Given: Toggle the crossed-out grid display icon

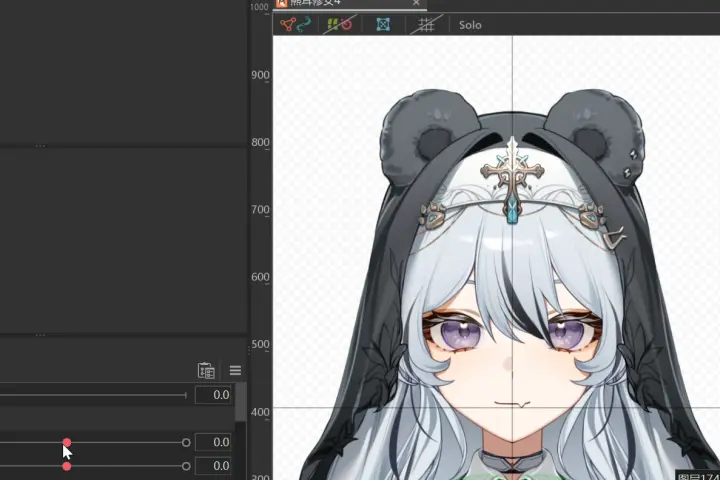Looking at the screenshot, I should (x=426, y=24).
